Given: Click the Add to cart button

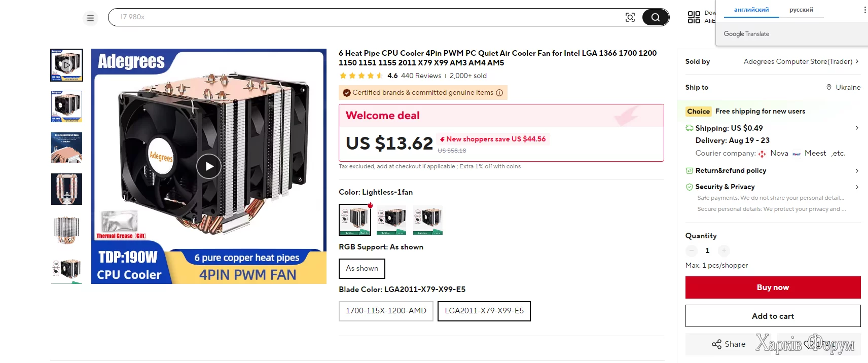Looking at the screenshot, I should click(x=773, y=316).
